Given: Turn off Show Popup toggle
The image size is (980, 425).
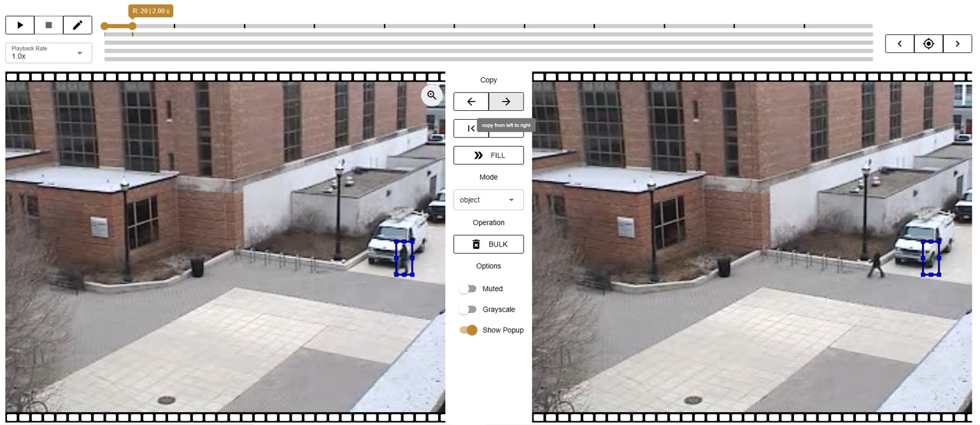Looking at the screenshot, I should pos(469,330).
